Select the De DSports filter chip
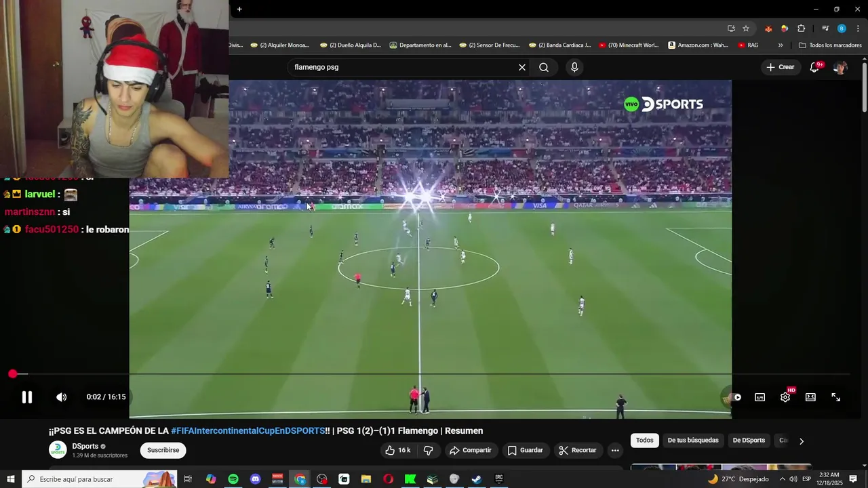Screen dimensions: 868x488 coord(749,441)
